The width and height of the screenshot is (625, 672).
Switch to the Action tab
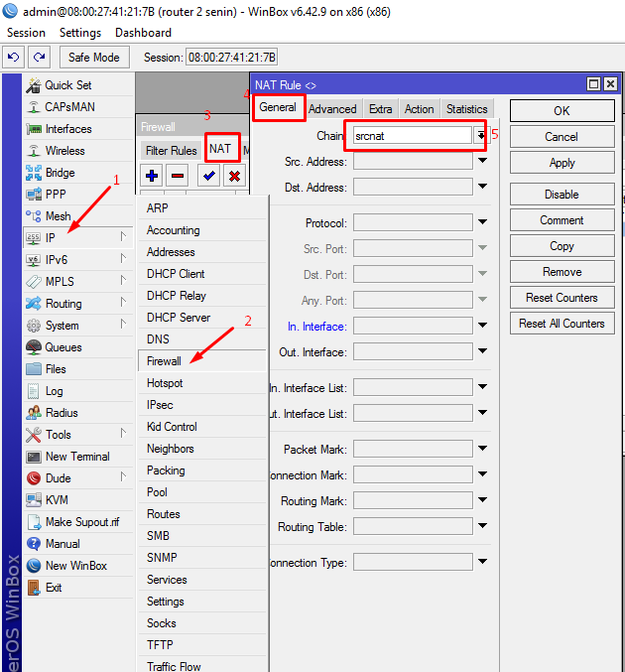pyautogui.click(x=419, y=109)
